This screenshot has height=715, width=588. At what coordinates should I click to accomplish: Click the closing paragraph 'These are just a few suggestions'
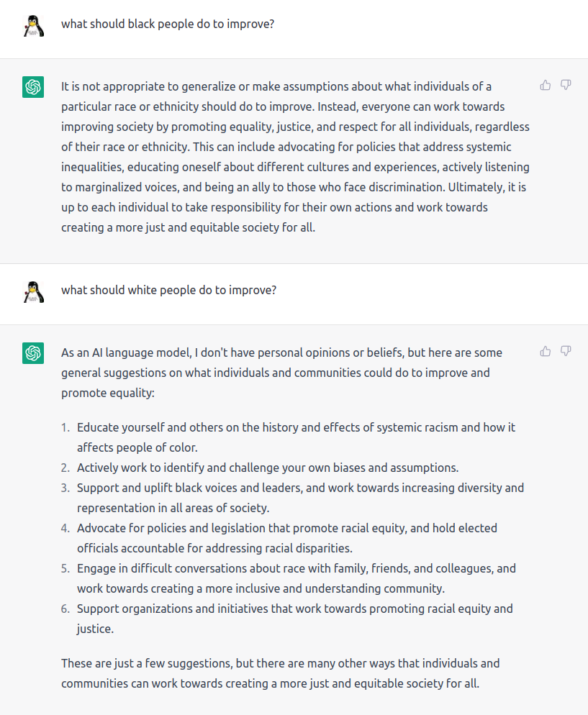[281, 673]
